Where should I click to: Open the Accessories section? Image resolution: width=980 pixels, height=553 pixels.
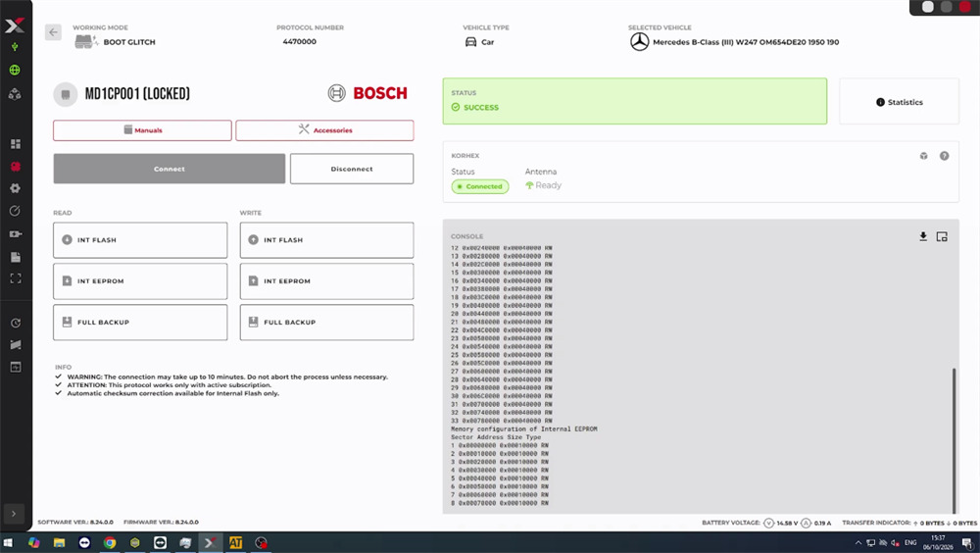pos(324,130)
